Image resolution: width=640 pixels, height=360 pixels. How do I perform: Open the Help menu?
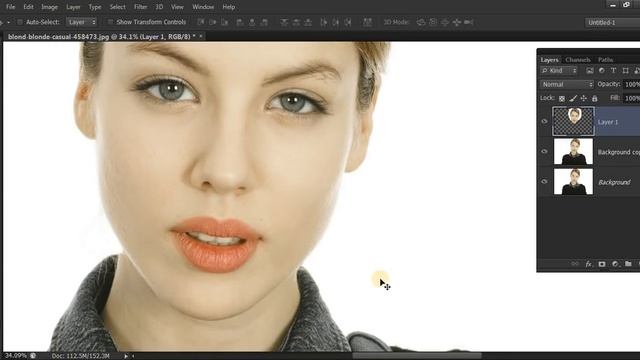click(229, 7)
